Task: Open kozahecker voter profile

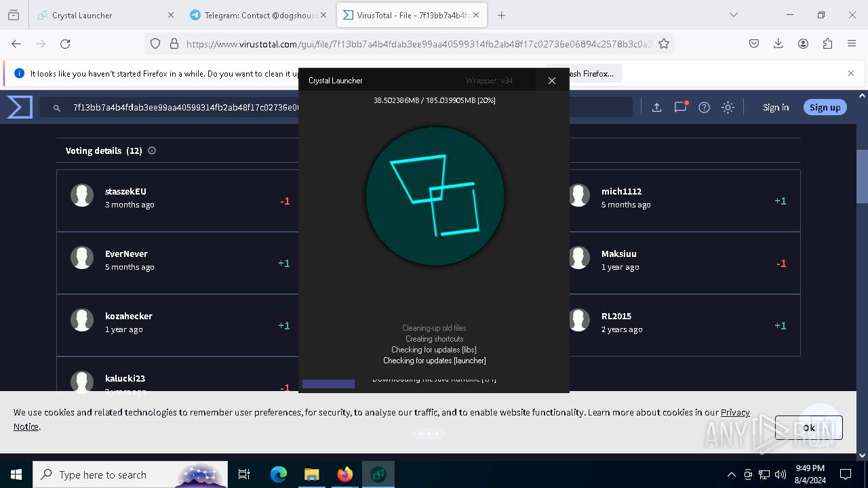Action: pyautogui.click(x=129, y=316)
